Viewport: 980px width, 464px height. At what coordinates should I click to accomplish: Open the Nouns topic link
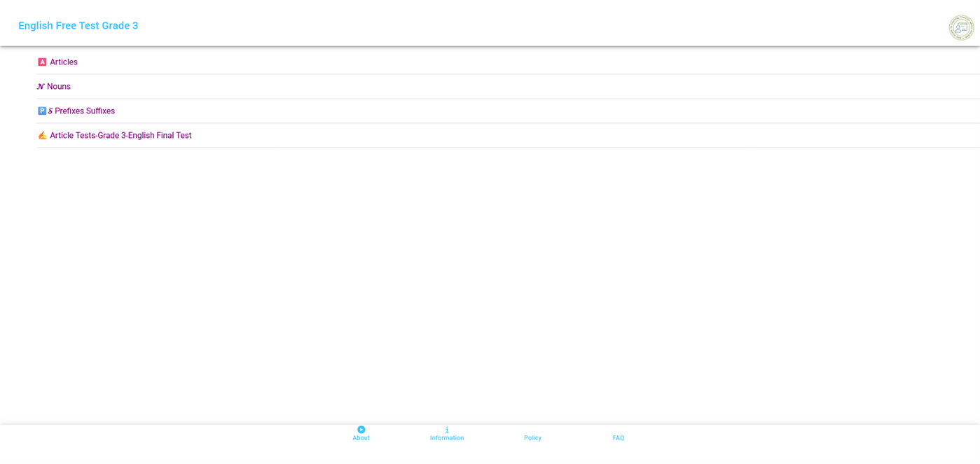[59, 87]
